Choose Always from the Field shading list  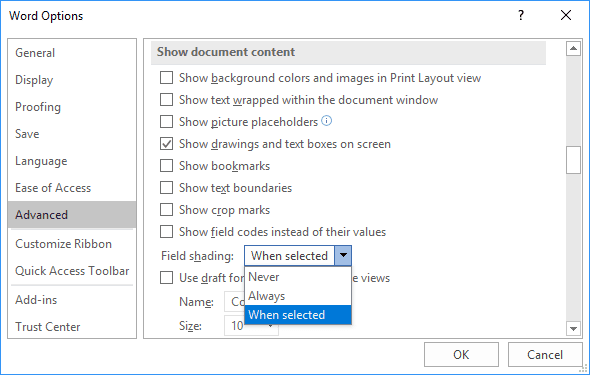point(298,296)
